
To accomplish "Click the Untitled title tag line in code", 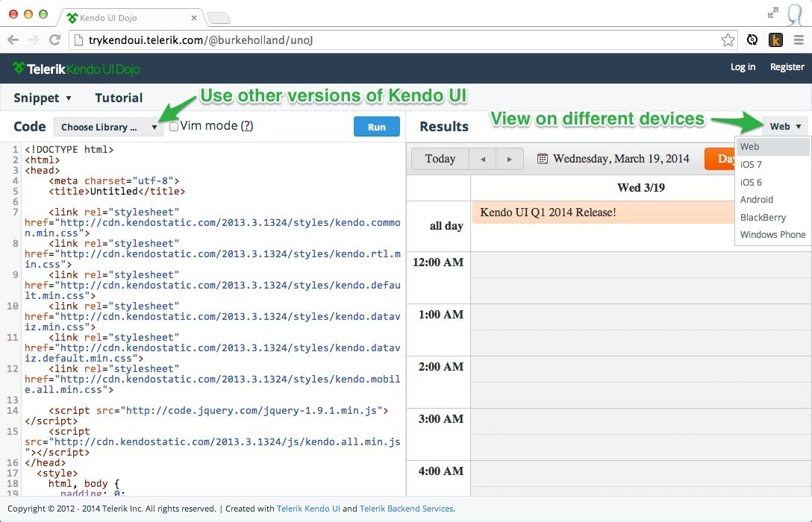I will click(x=117, y=192).
